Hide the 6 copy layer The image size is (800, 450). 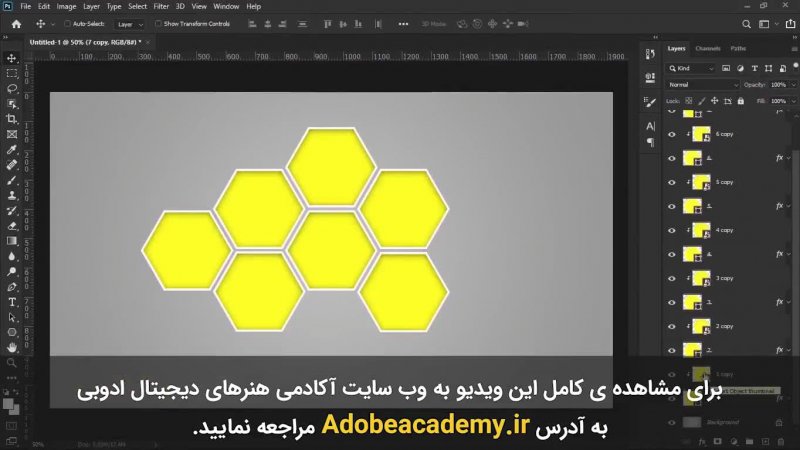[x=672, y=133]
